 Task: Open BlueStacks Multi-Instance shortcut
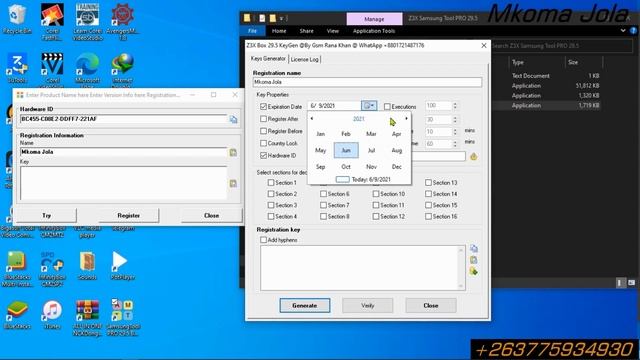tap(17, 269)
